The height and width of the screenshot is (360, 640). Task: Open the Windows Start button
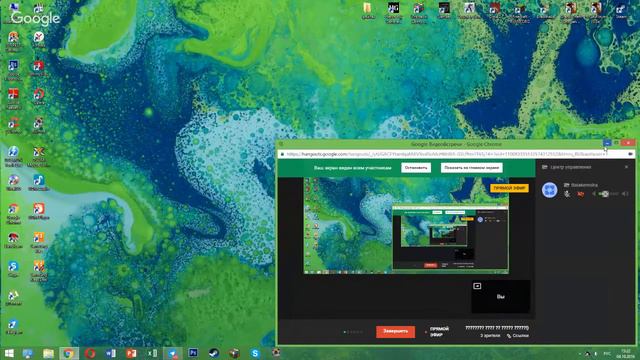9,353
